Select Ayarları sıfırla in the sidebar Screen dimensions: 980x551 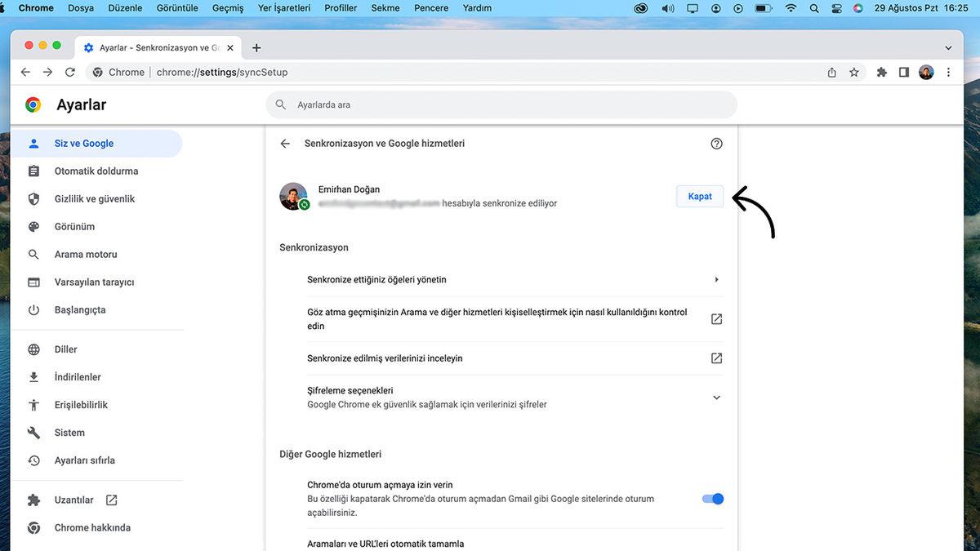[x=85, y=460]
